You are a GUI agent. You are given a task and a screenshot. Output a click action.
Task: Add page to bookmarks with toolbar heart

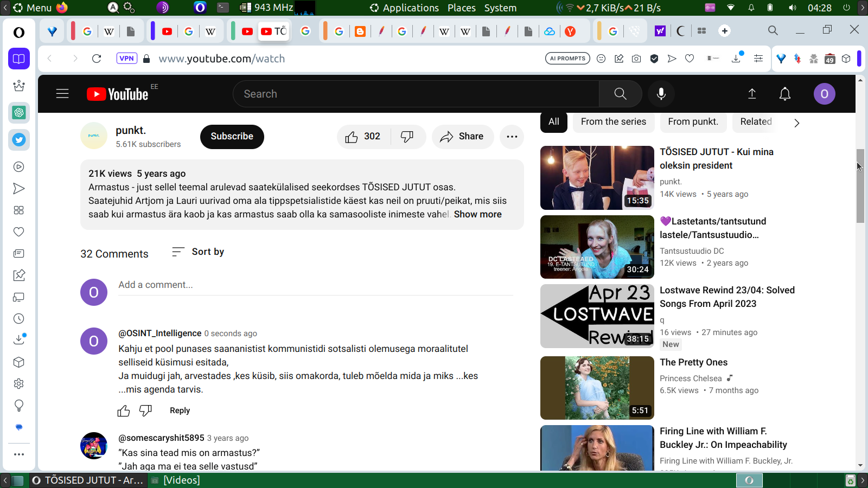pyautogui.click(x=690, y=59)
